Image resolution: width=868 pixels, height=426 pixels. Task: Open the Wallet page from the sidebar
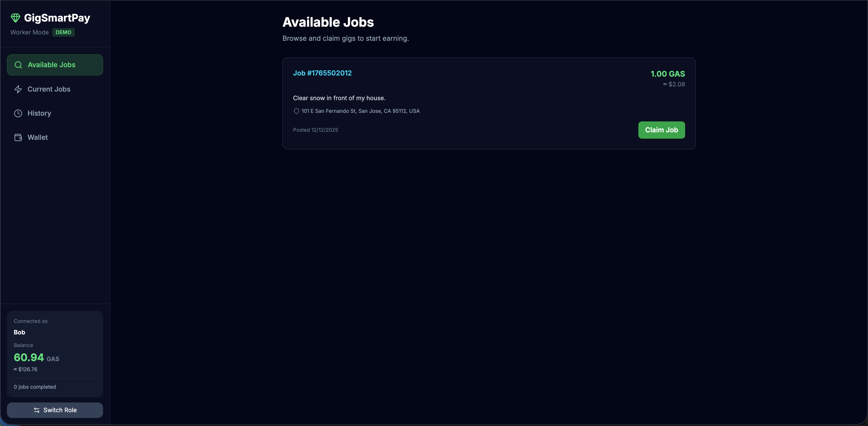38,138
